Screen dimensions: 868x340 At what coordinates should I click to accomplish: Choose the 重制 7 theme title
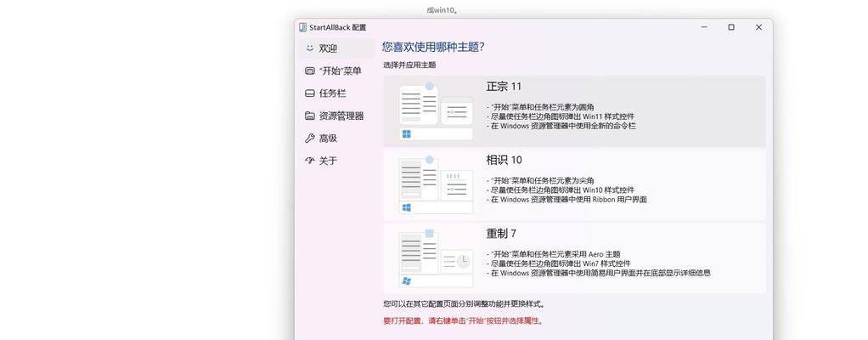point(501,234)
